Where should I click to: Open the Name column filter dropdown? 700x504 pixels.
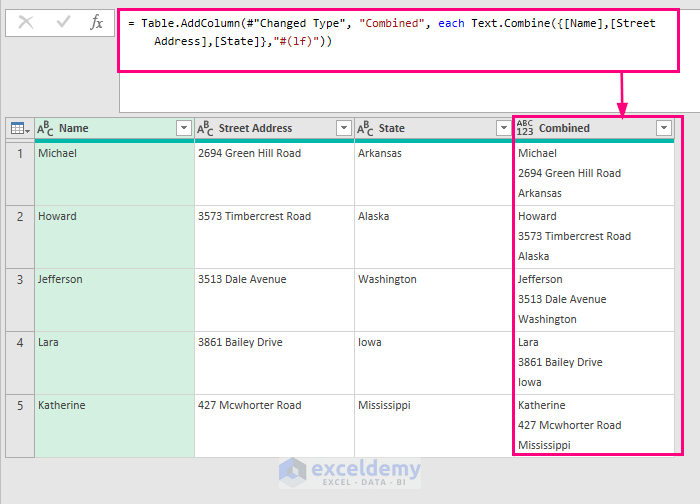click(x=183, y=128)
